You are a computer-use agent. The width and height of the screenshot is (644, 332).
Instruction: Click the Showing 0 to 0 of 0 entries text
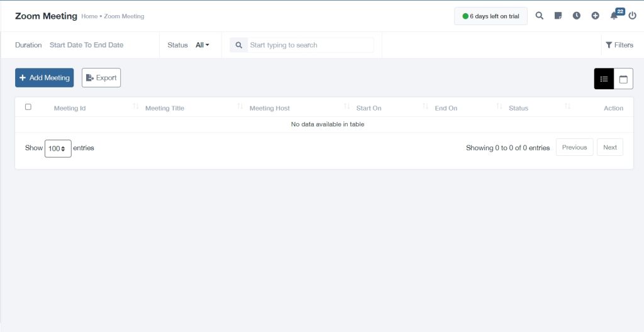tap(508, 148)
